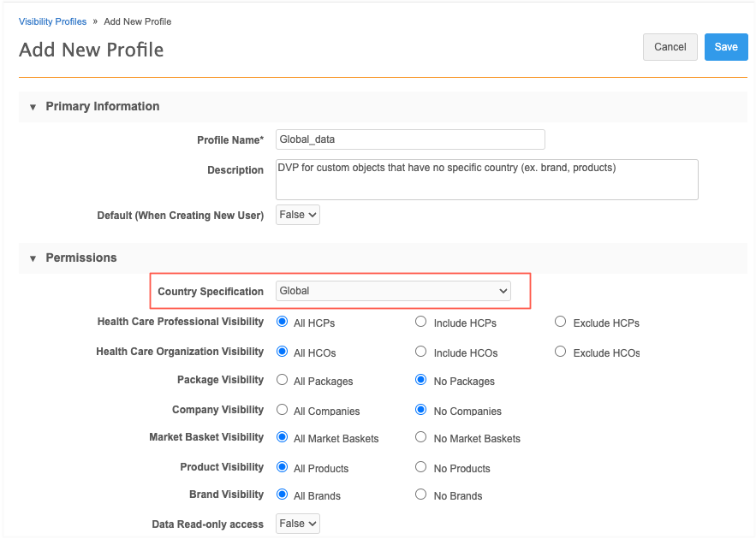756x539 pixels.
Task: Select the Exclude HCPs option
Action: coord(561,323)
